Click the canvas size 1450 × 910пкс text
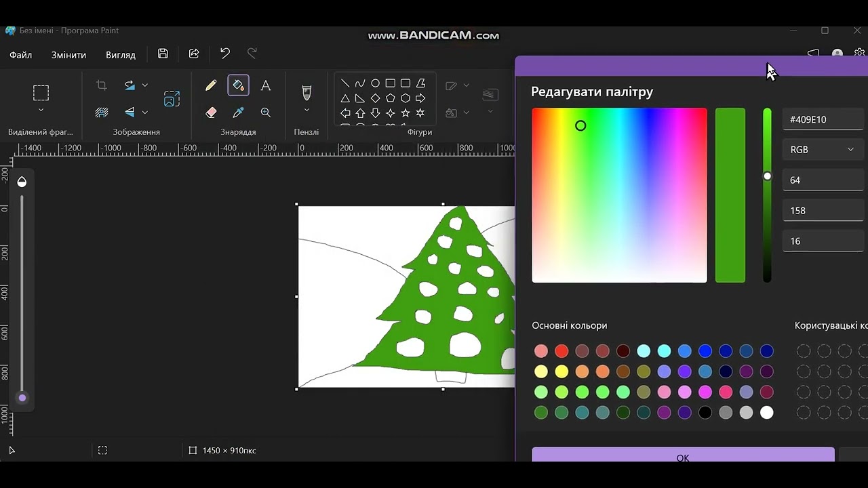This screenshot has width=868, height=488. tap(229, 451)
